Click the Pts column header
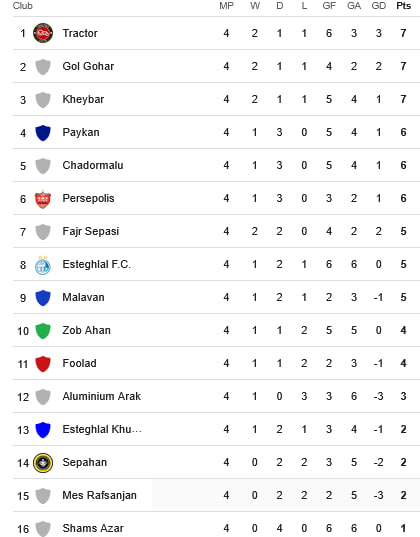Viewport: 420px width, 537px height. click(404, 6)
